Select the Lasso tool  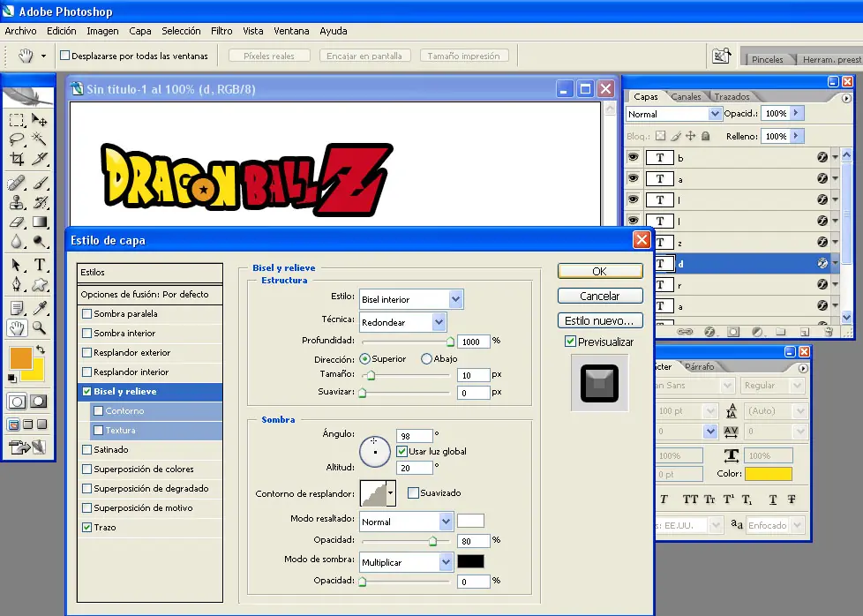coord(17,139)
